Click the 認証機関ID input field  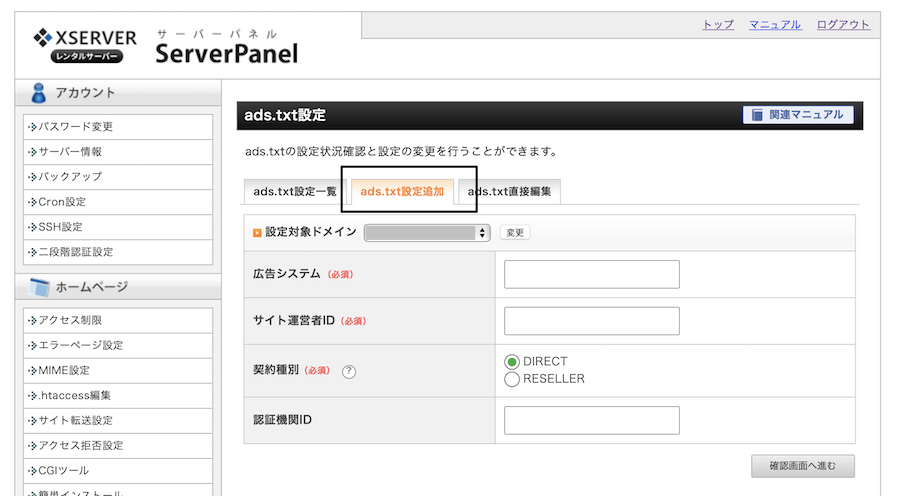tap(592, 420)
